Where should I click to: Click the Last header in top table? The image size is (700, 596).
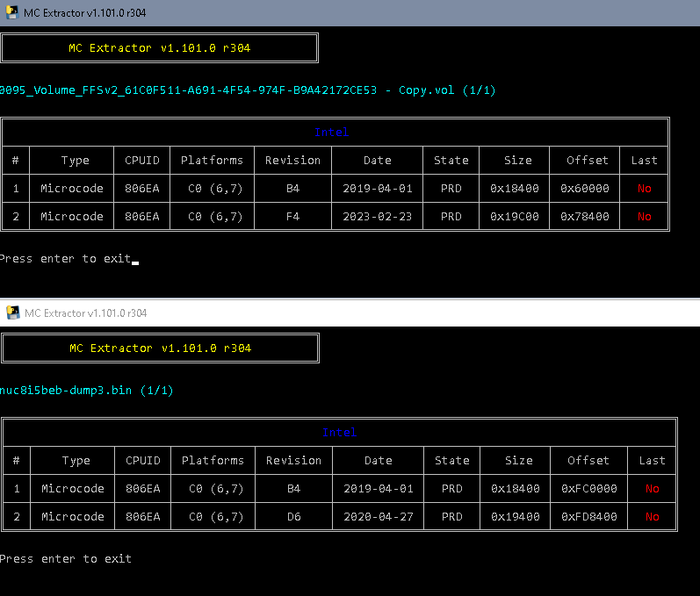coord(644,160)
